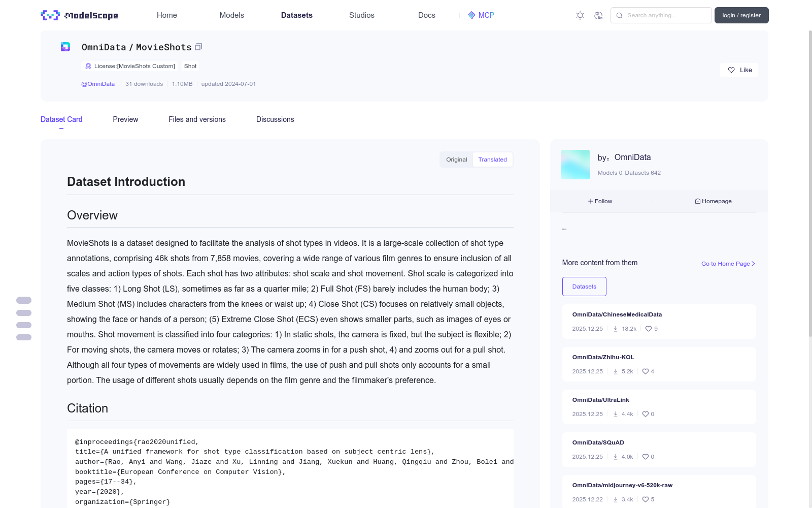Click the arrow after Go to Home Page
Viewport: 812px width, 508px height.
[754, 264]
